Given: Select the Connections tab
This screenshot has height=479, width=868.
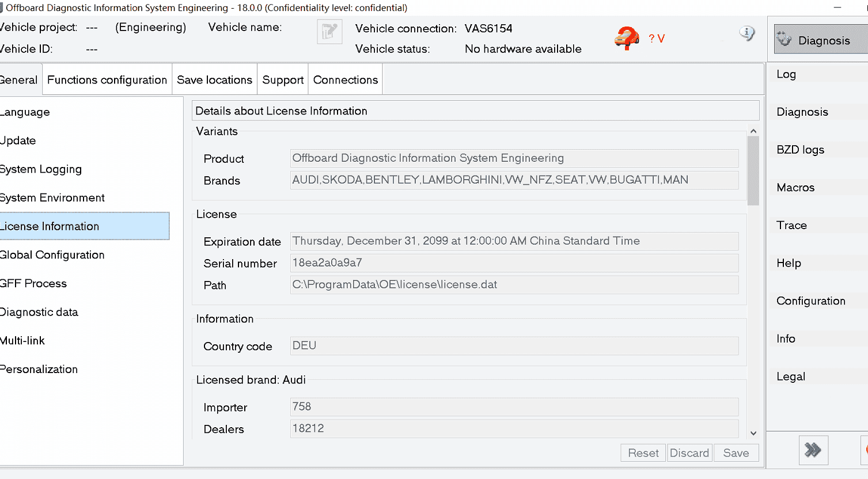Looking at the screenshot, I should click(x=346, y=79).
